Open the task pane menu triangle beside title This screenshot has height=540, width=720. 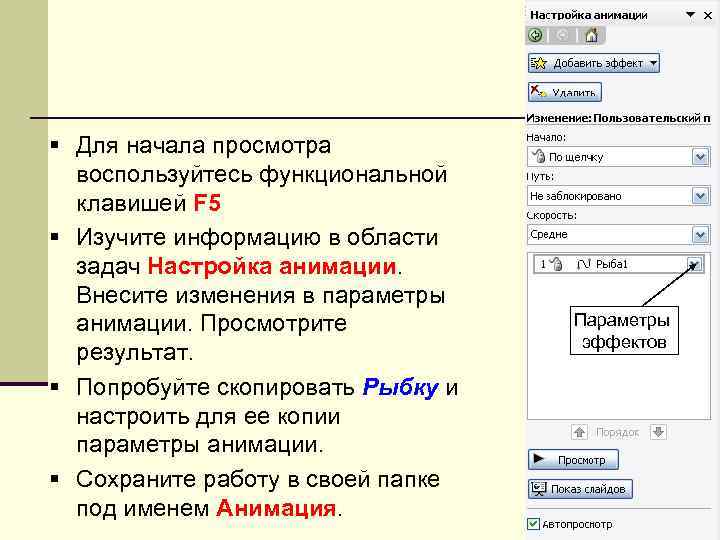[690, 15]
